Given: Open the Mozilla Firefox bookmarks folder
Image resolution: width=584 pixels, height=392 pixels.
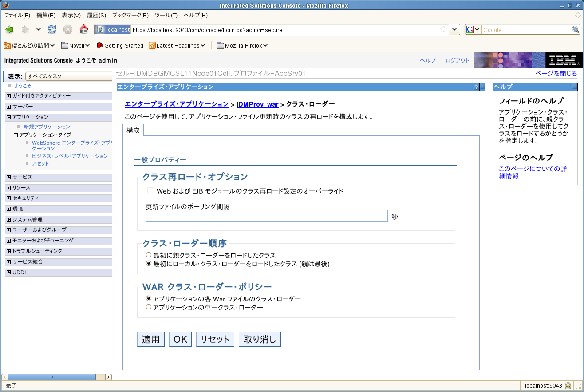Looking at the screenshot, I should click(242, 45).
